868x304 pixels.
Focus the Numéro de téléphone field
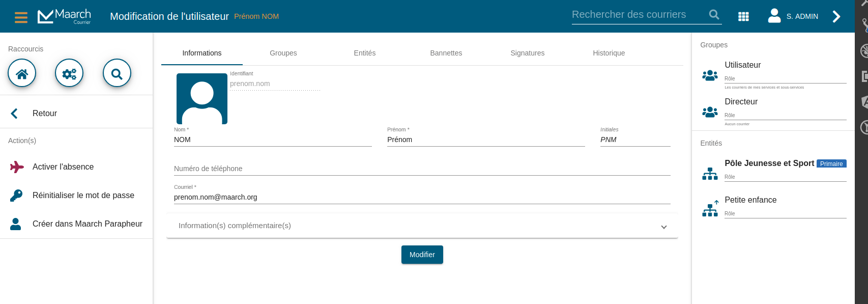coord(422,169)
